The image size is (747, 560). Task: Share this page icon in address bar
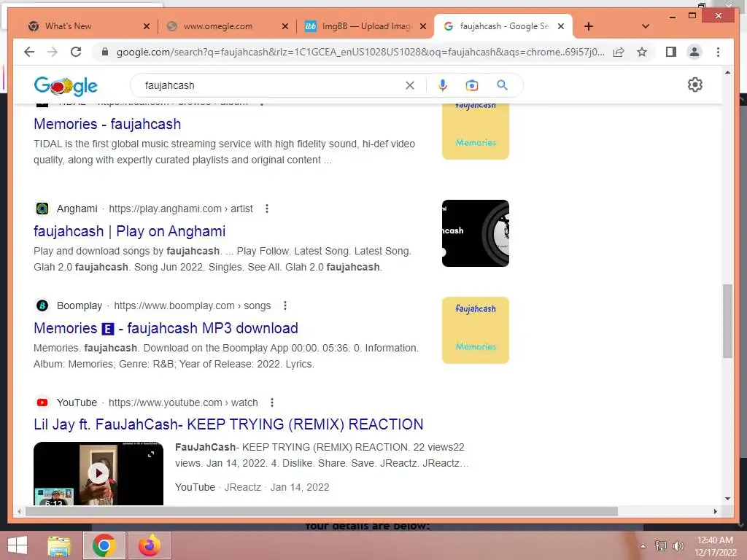coord(619,52)
